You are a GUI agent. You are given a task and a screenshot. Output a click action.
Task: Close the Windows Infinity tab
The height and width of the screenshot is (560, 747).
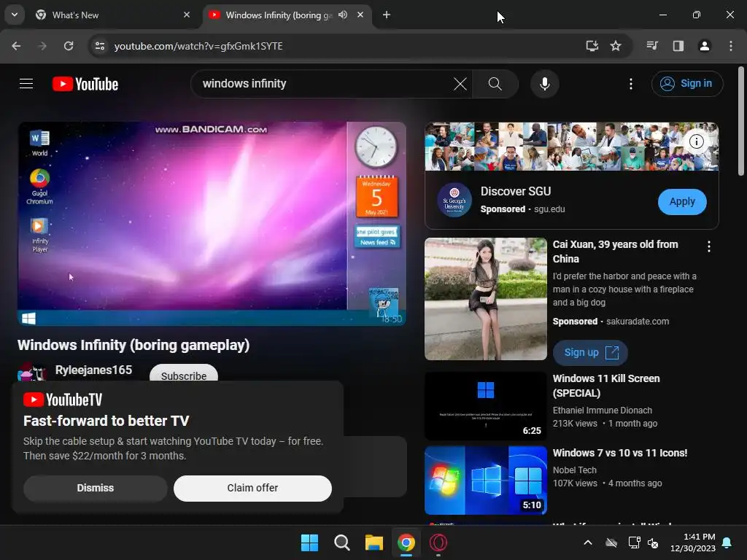click(x=360, y=15)
